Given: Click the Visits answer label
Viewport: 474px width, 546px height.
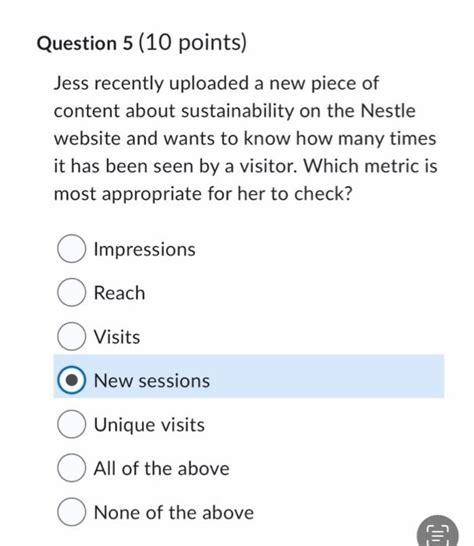Looking at the screenshot, I should pos(117,337).
